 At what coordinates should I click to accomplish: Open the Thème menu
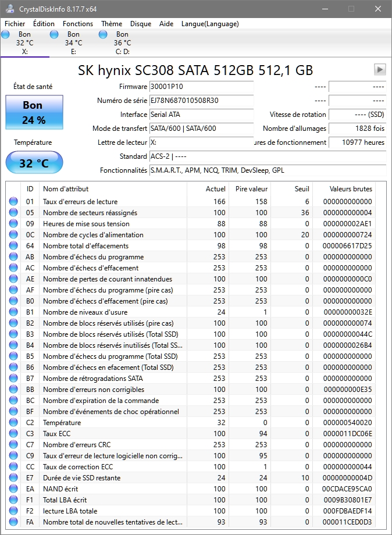click(112, 24)
